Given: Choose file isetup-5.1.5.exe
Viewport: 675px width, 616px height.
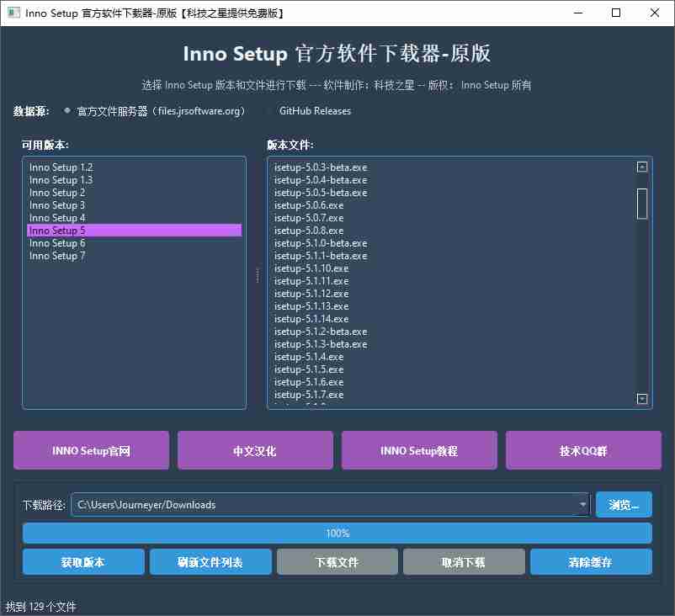Looking at the screenshot, I should 452,369.
